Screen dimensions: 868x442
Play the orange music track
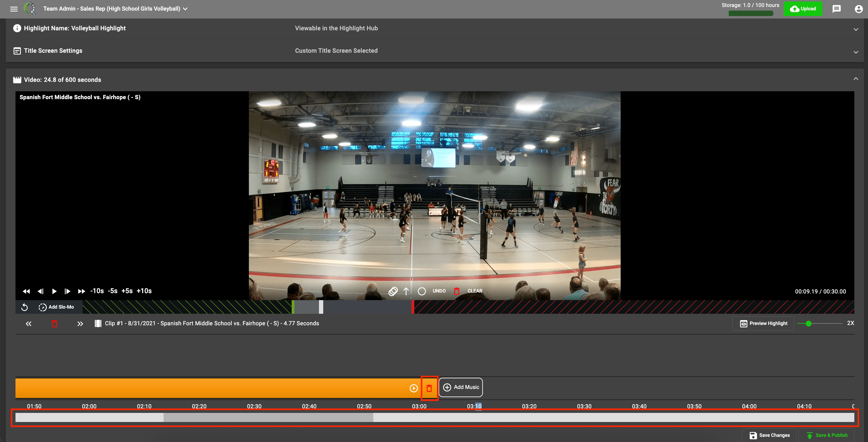[x=413, y=388]
